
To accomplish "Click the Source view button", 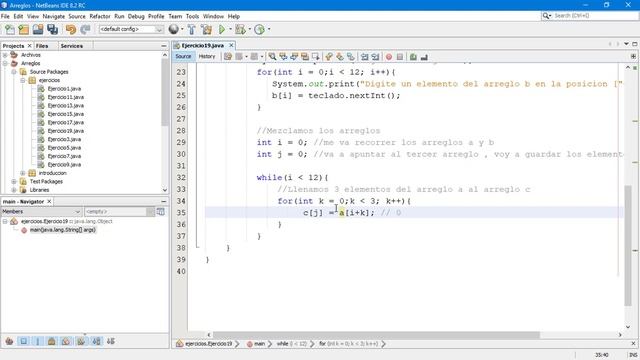I will click(x=183, y=56).
